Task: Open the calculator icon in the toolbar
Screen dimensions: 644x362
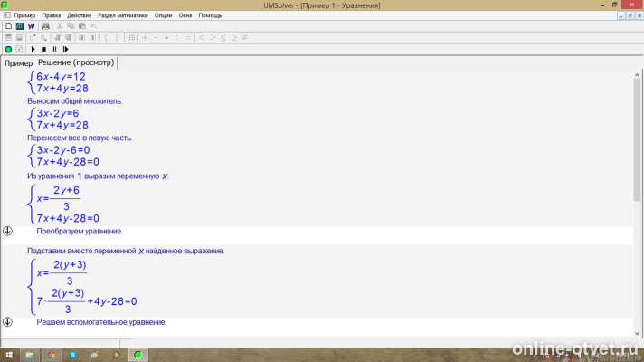Action: 20,26
